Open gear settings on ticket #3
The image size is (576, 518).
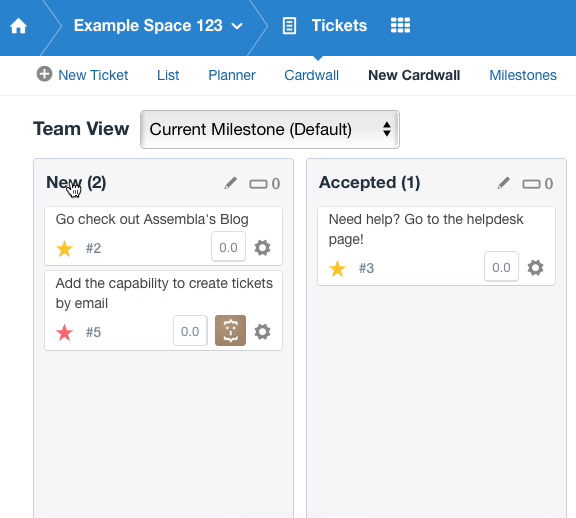tap(536, 268)
